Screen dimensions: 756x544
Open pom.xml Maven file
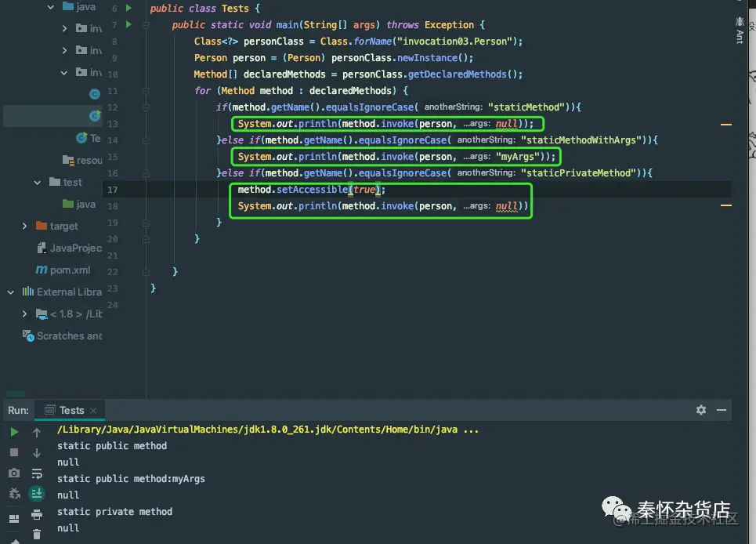click(x=63, y=270)
